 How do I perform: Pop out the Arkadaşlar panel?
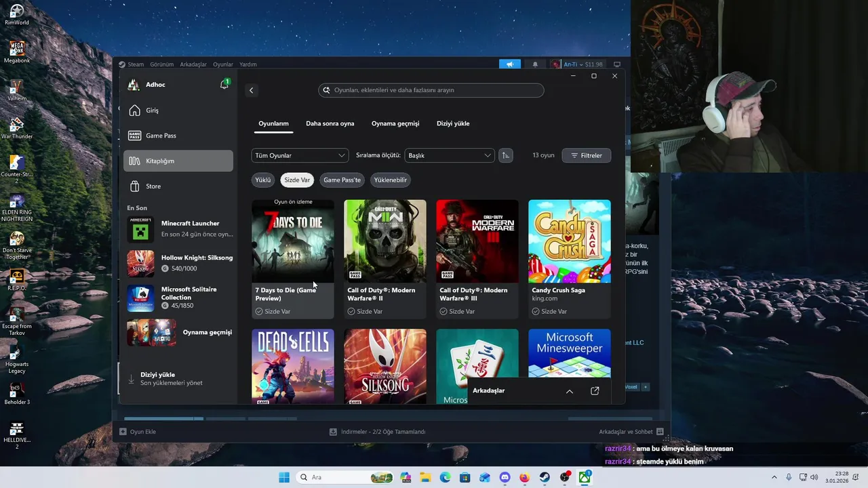[595, 391]
